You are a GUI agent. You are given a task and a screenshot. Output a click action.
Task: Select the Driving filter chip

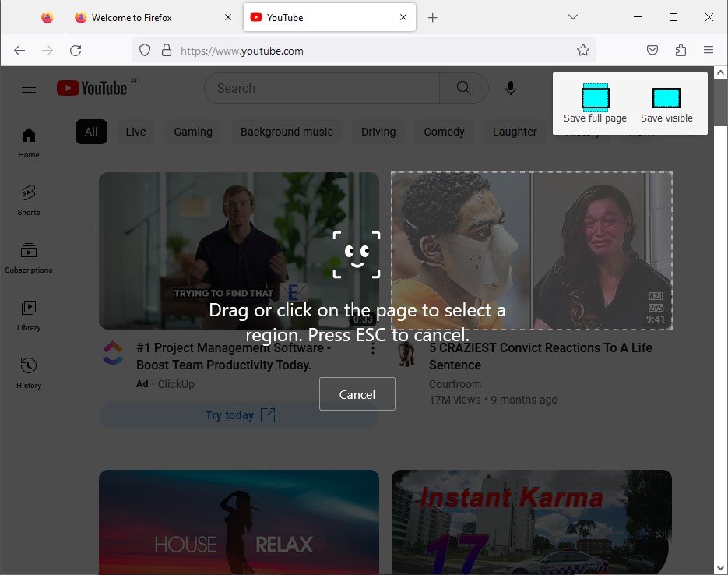(x=378, y=132)
